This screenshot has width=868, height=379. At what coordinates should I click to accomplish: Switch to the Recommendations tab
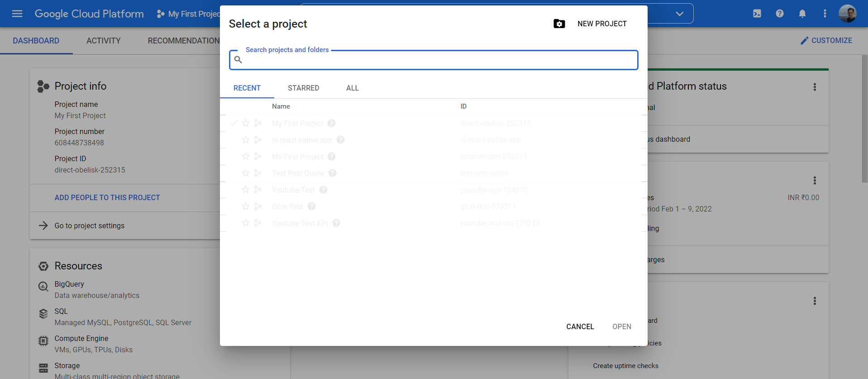tap(184, 41)
